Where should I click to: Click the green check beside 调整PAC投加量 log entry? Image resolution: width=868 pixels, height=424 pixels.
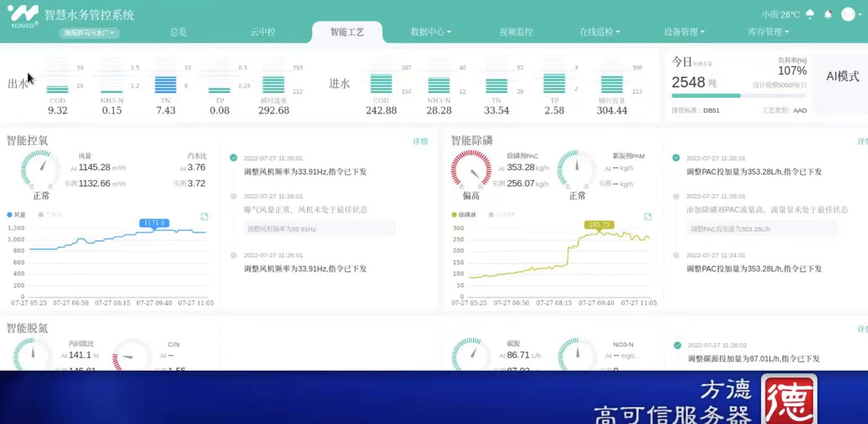click(676, 158)
